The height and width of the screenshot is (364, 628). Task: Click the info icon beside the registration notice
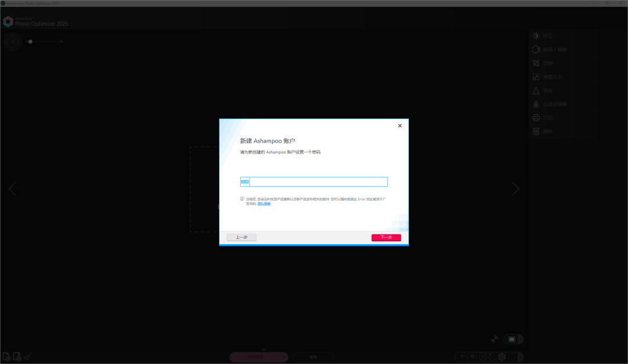[242, 199]
